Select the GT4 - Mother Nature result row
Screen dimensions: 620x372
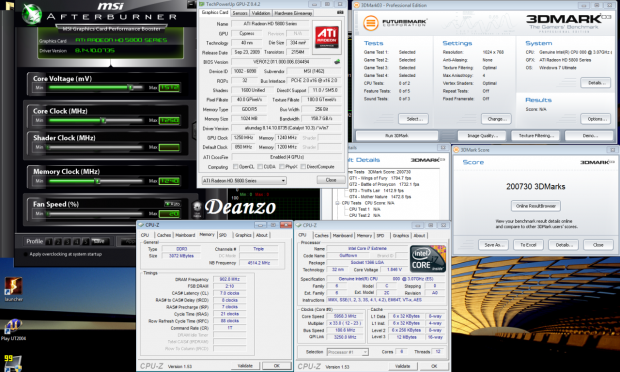380,196
